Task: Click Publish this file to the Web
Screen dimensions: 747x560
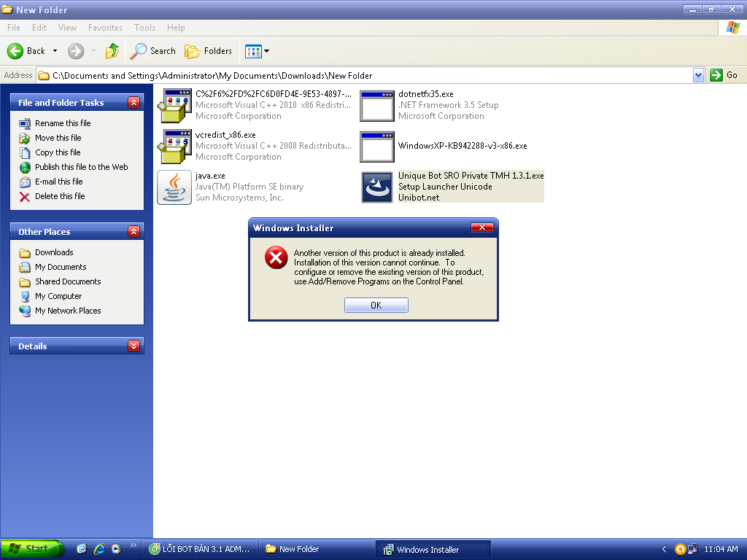Action: click(x=82, y=167)
